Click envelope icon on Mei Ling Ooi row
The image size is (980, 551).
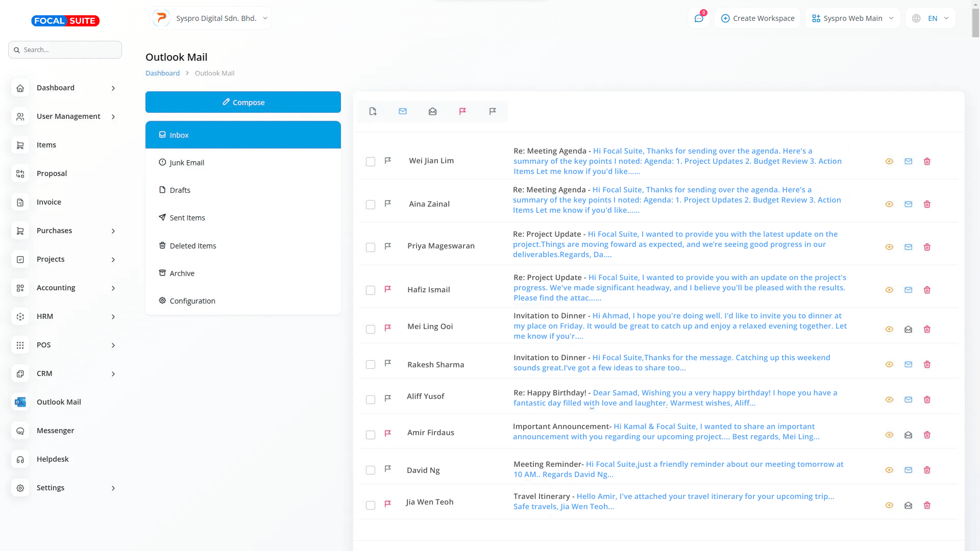point(908,329)
